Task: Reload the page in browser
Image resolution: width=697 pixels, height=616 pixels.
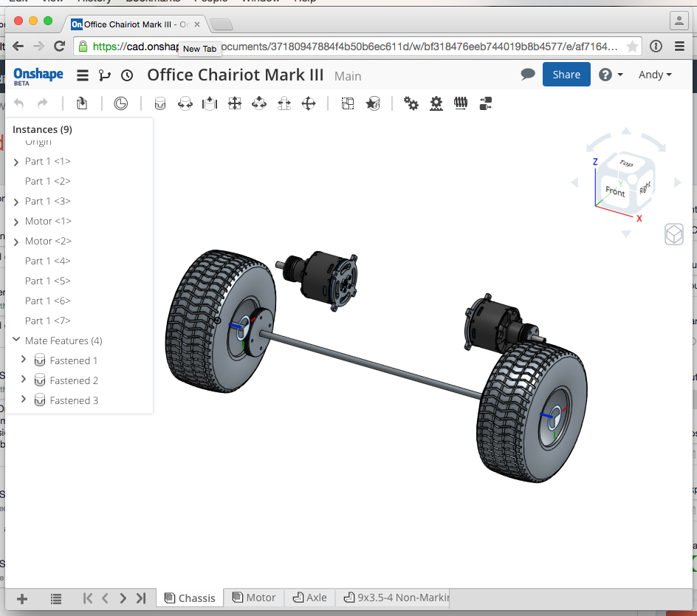Action: coord(60,47)
